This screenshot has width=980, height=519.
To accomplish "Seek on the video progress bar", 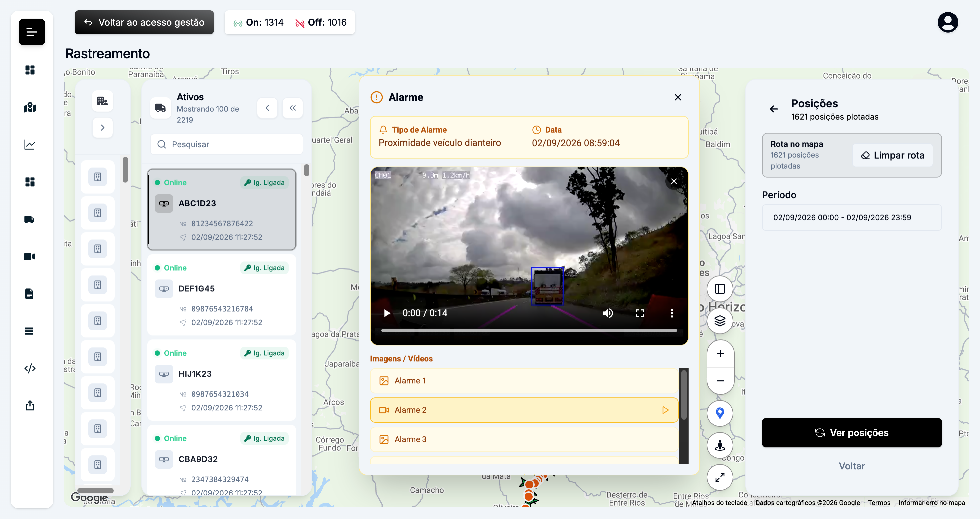I will coord(529,331).
